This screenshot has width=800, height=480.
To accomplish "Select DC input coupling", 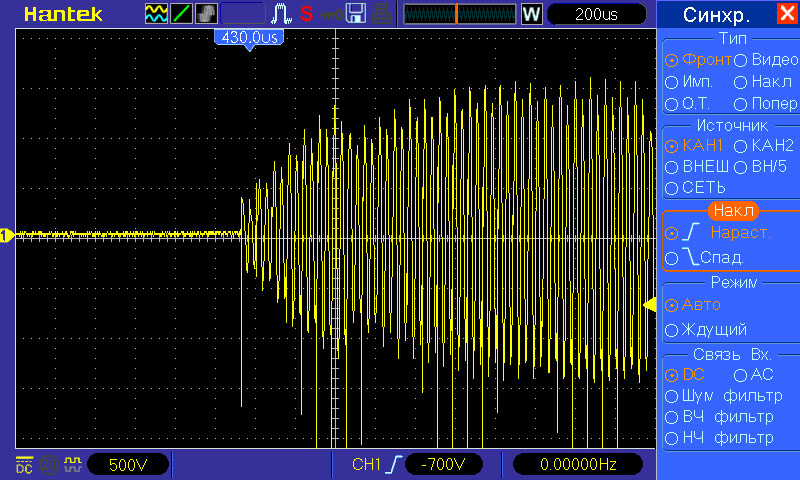I will pos(685,375).
